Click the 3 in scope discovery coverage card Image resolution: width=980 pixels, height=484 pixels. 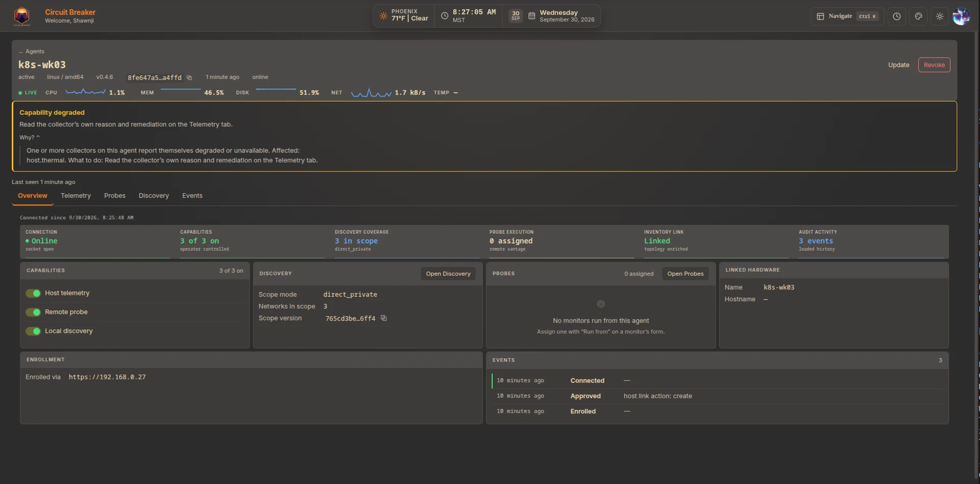[407, 241]
